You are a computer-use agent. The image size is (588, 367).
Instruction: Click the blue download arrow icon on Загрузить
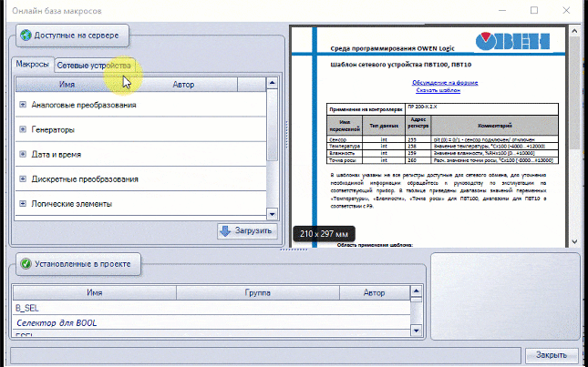pos(225,230)
